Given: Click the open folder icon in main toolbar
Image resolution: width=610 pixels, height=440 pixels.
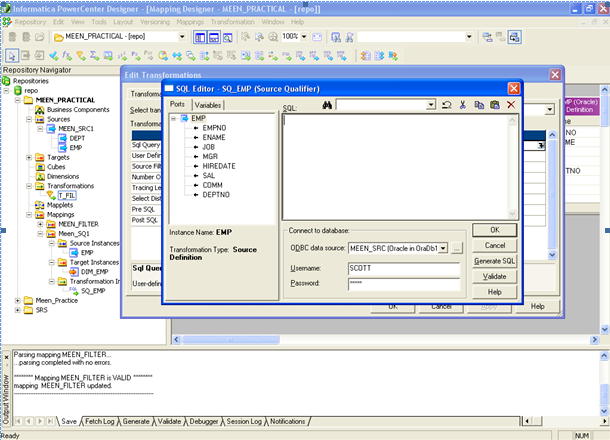Looking at the screenshot, I should [40, 37].
